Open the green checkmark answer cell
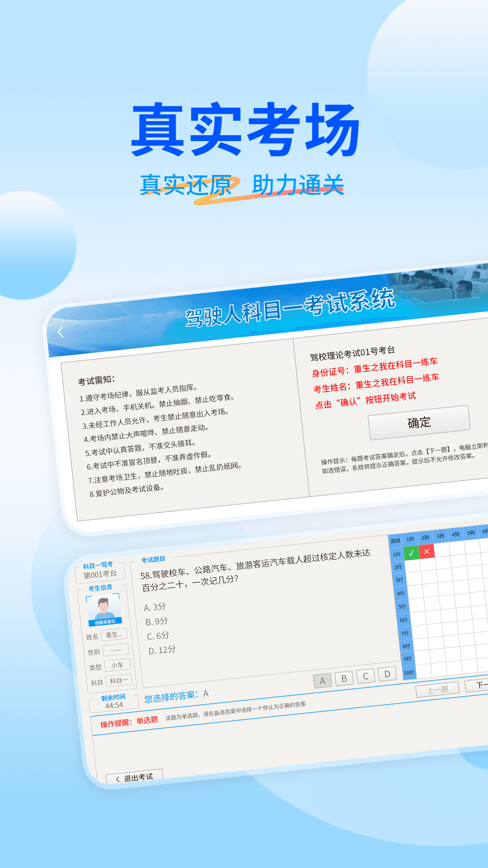Image resolution: width=488 pixels, height=868 pixels. pos(411,552)
